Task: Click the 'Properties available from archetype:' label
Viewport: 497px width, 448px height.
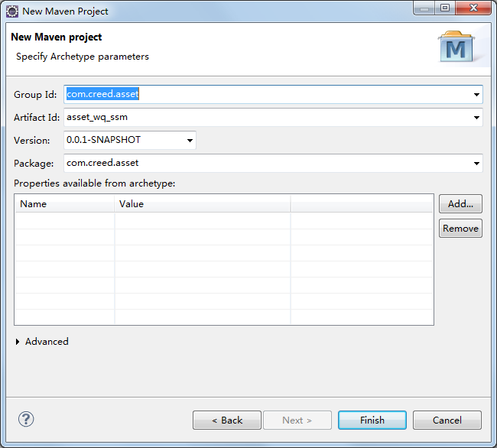Action: coord(95,183)
